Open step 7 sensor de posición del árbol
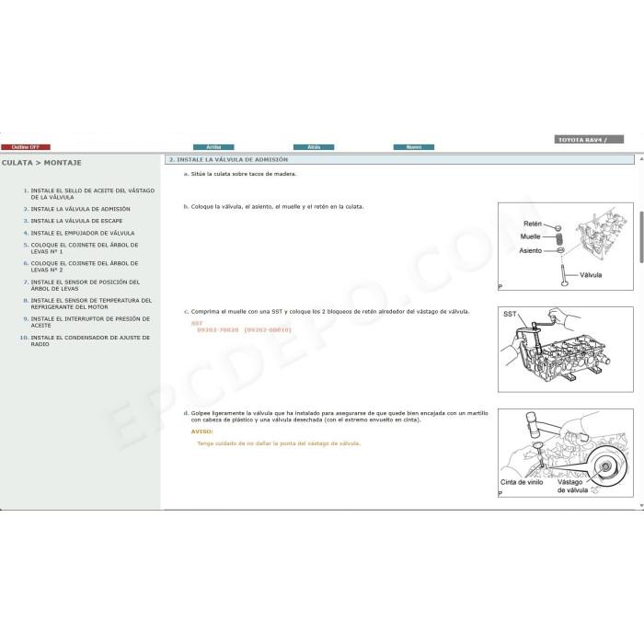Screen dimensions: 644x644 (x=85, y=285)
